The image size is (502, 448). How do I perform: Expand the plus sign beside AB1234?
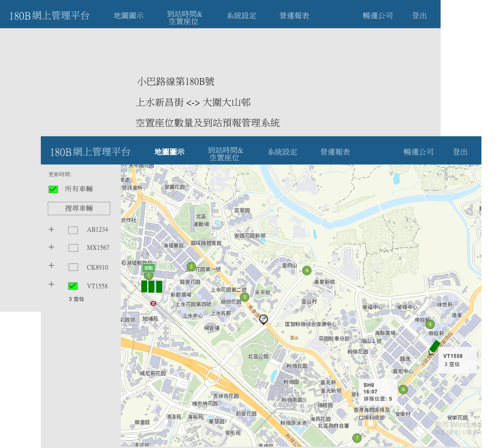pos(51,229)
